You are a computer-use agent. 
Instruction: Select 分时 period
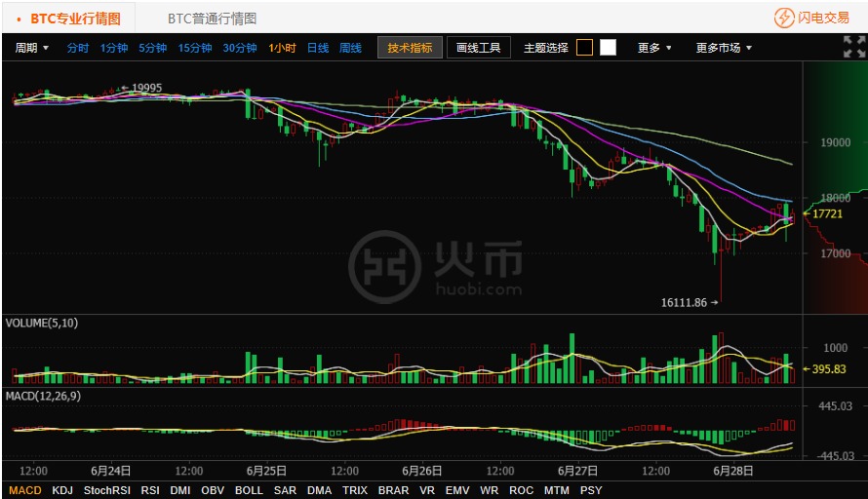pos(77,48)
